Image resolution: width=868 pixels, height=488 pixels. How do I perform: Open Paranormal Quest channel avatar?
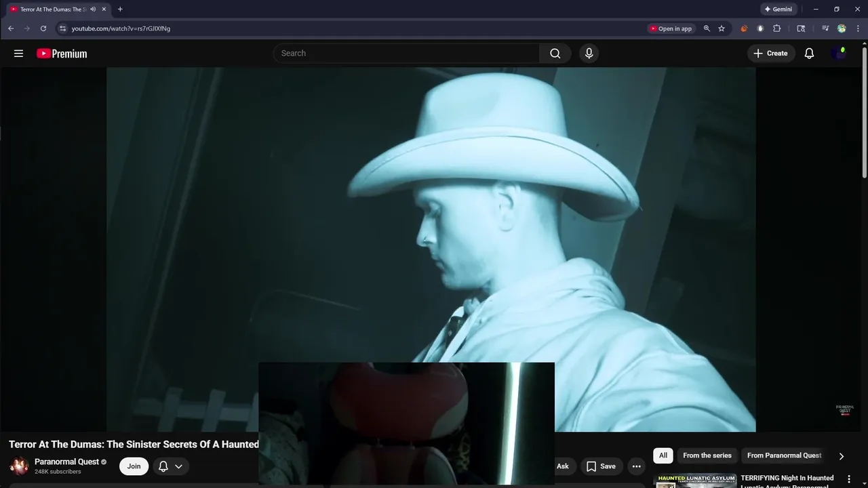(19, 466)
